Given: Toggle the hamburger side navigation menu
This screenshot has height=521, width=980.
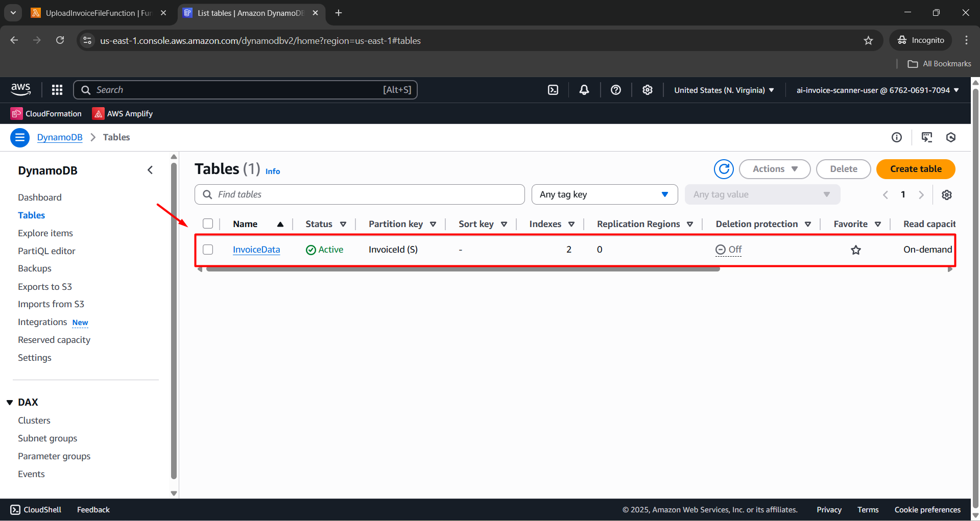Looking at the screenshot, I should 20,137.
